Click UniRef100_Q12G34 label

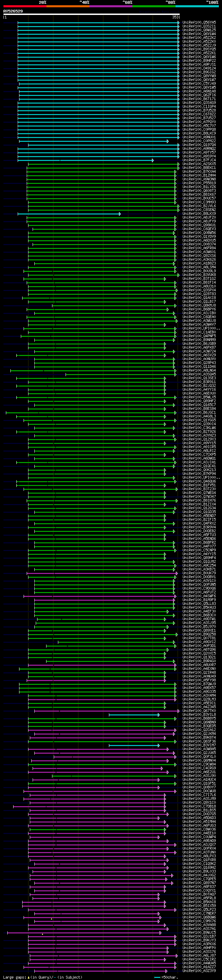click(199, 508)
